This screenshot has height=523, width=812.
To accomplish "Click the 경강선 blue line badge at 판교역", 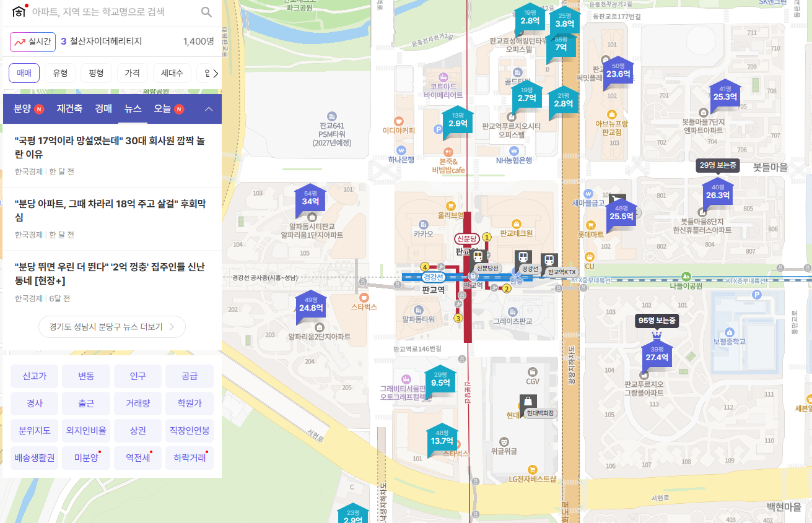I will click(435, 277).
